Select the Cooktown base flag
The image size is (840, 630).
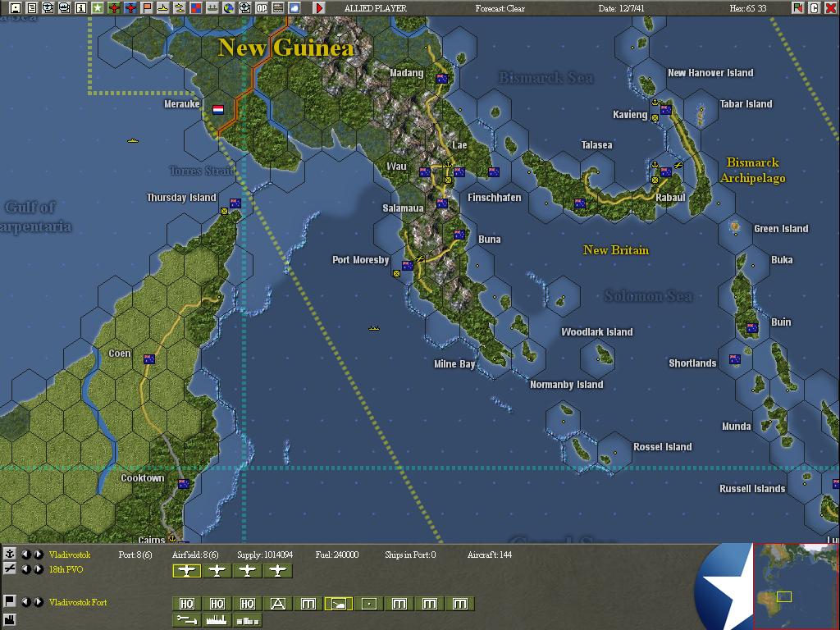tap(184, 484)
